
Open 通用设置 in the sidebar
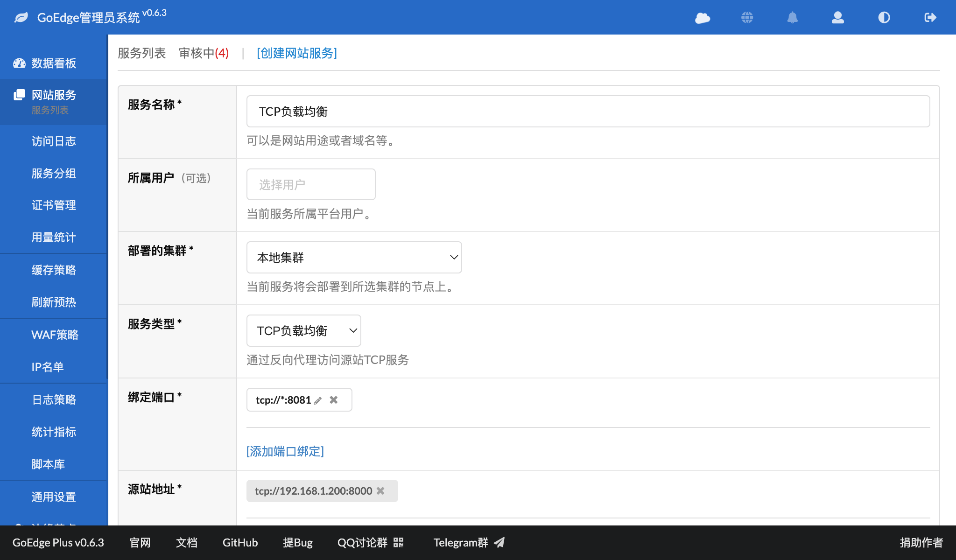(x=54, y=497)
